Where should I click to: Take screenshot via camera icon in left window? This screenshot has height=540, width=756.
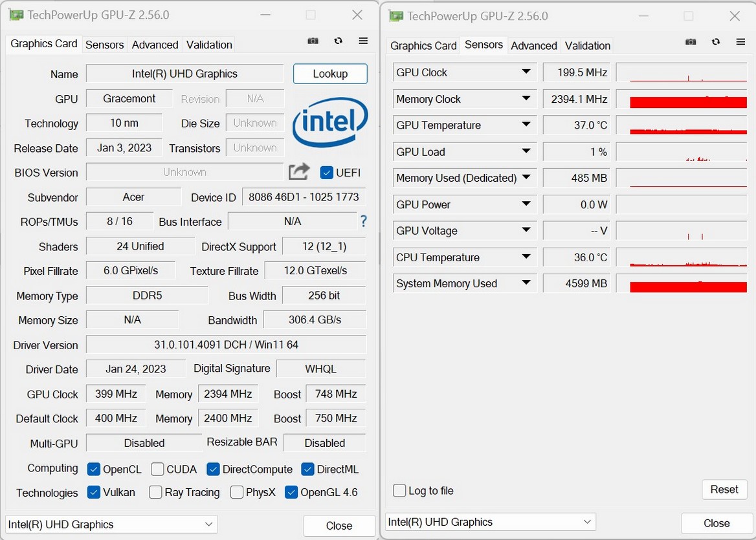[x=313, y=41]
